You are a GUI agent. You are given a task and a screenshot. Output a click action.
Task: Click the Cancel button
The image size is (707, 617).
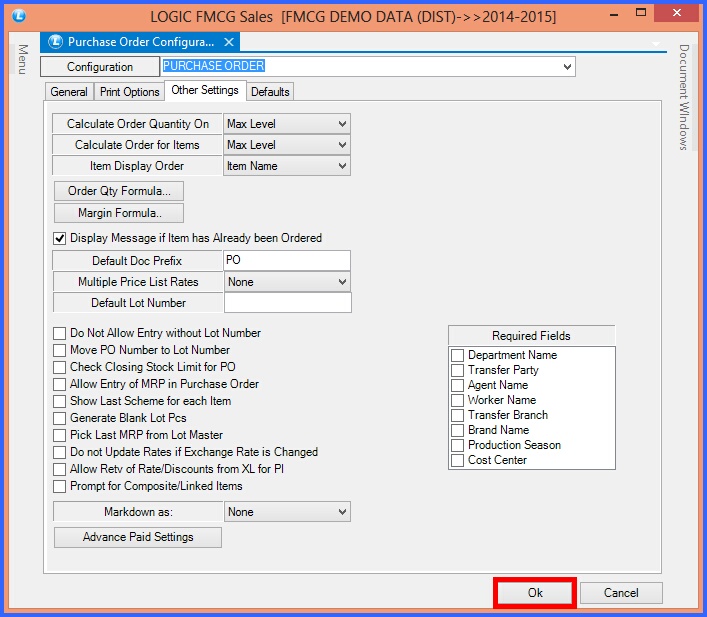621,593
